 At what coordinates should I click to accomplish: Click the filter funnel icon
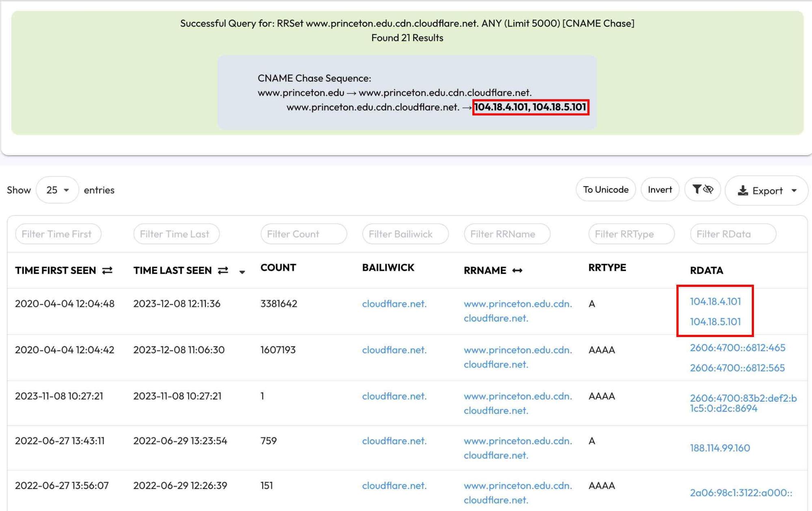pos(696,189)
